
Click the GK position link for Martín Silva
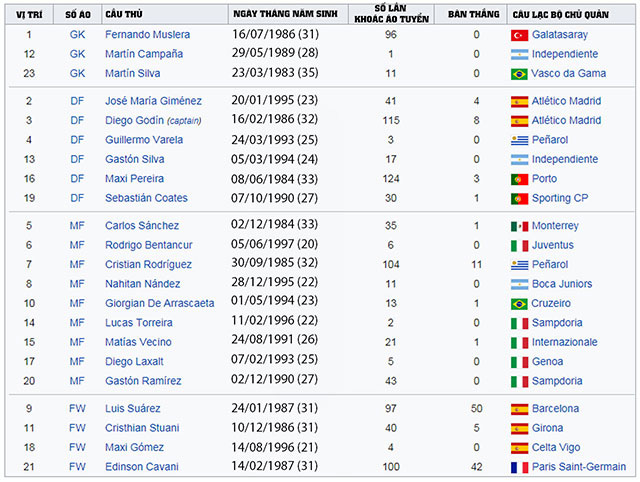[x=77, y=74]
